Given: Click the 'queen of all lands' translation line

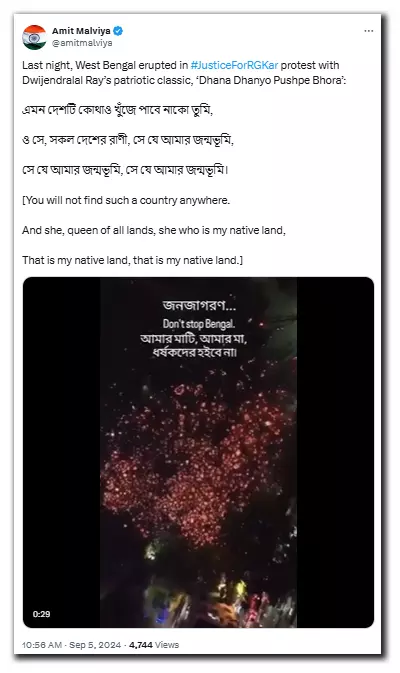Looking at the screenshot, I should coord(154,230).
